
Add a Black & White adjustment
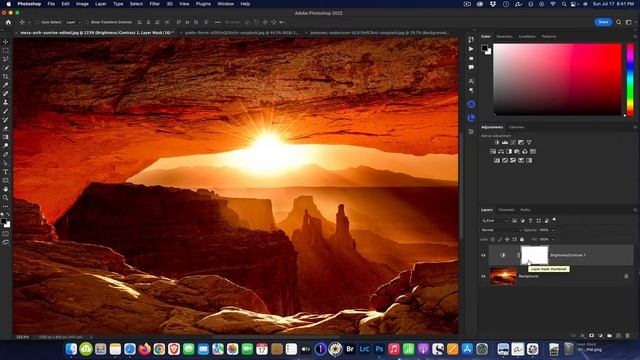point(509,151)
